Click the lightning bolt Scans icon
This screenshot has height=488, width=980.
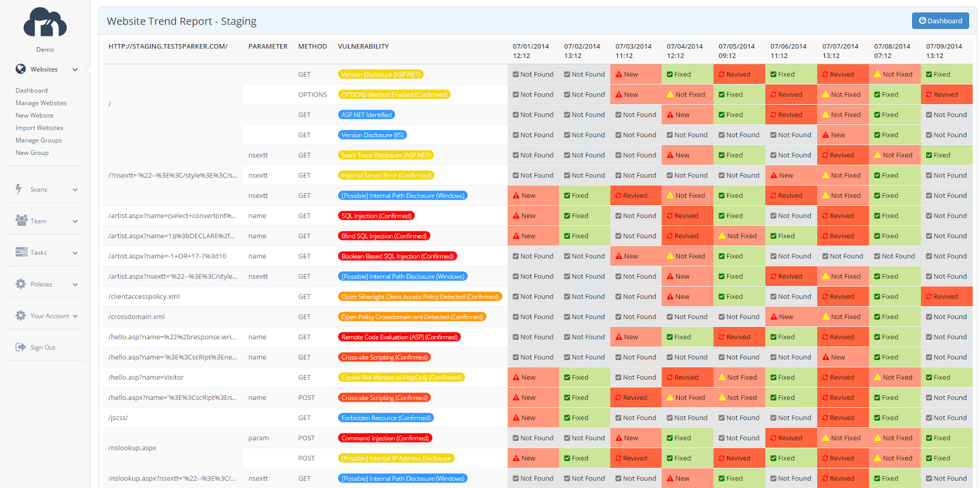pyautogui.click(x=19, y=189)
